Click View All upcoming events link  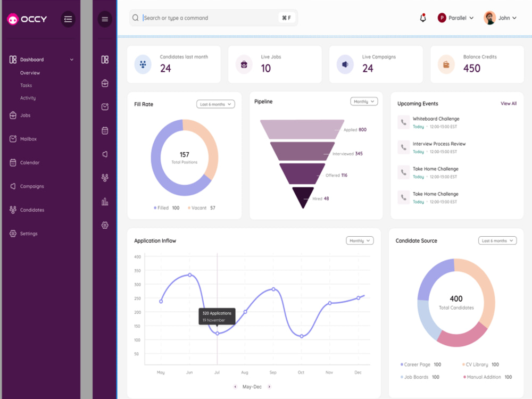point(509,104)
